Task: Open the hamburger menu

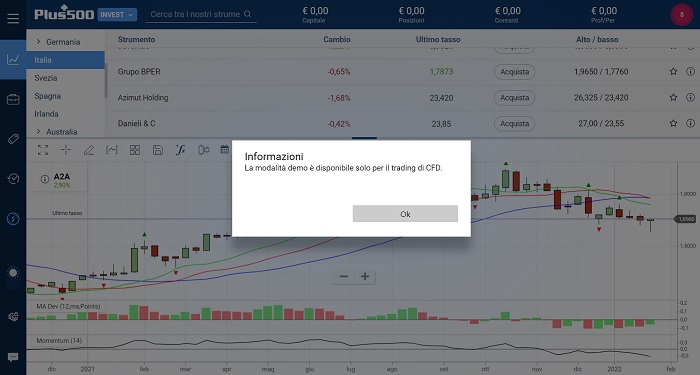Action: coord(13,18)
